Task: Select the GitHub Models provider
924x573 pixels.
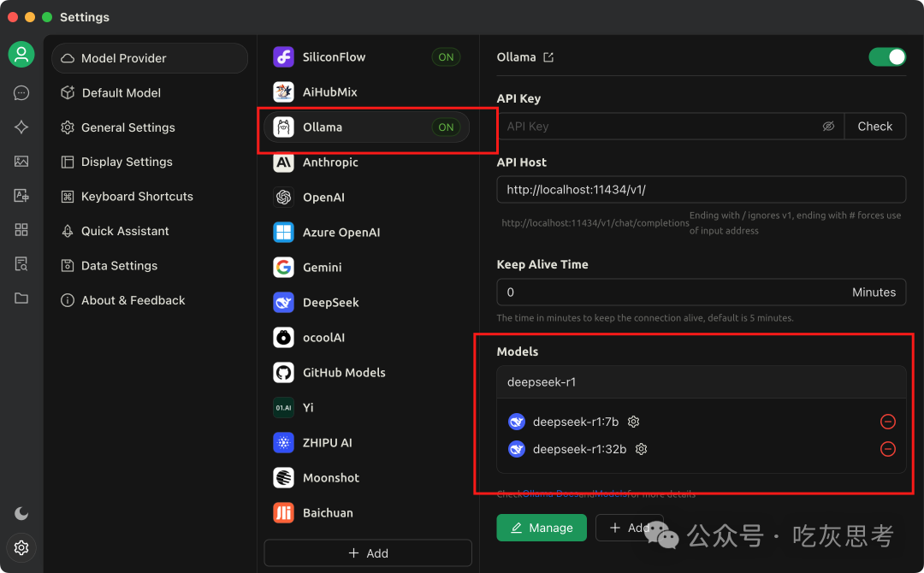Action: [x=366, y=373]
